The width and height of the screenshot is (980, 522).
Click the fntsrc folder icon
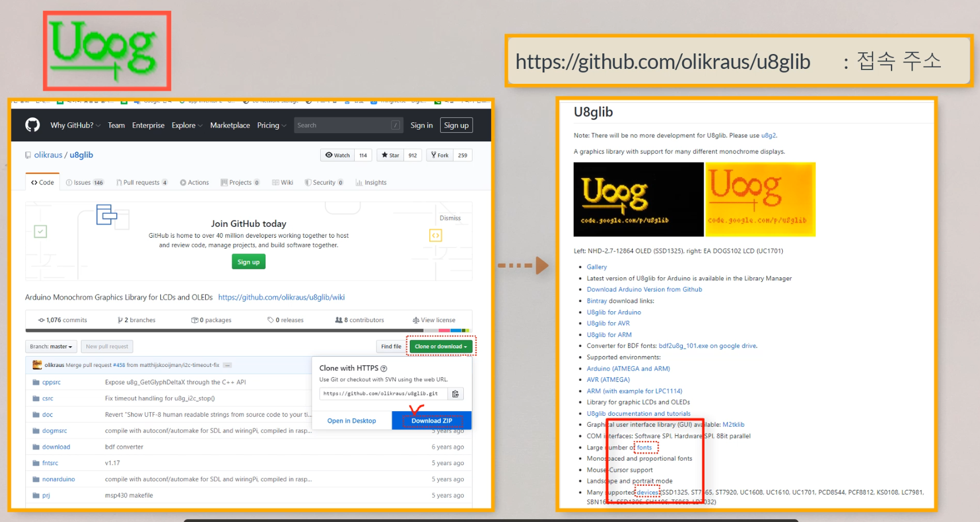pyautogui.click(x=36, y=463)
